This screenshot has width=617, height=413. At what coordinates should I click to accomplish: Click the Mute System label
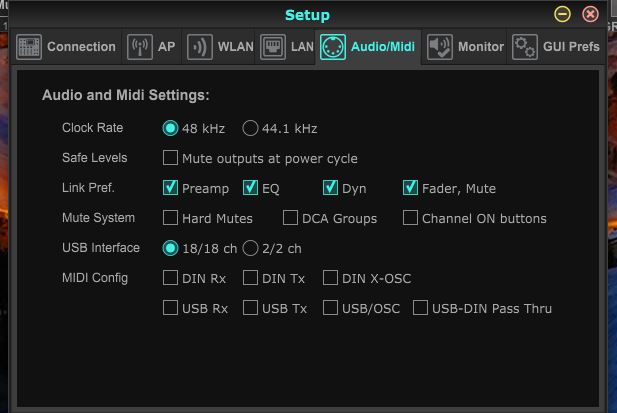click(98, 218)
